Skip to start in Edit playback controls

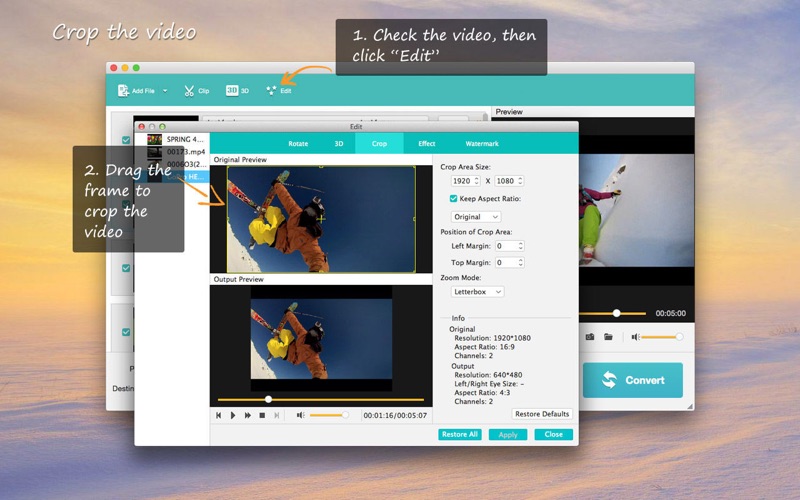click(218, 415)
